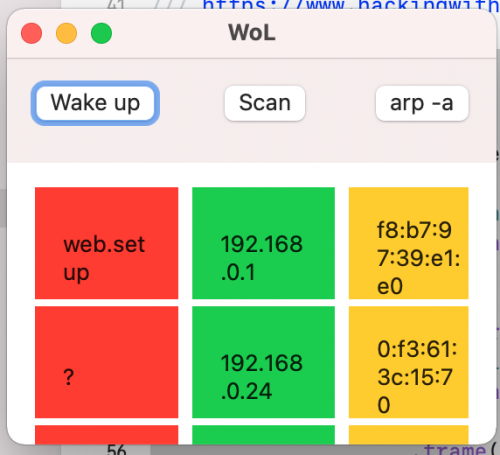Select the 192.168.0.24 address cell

[263, 362]
